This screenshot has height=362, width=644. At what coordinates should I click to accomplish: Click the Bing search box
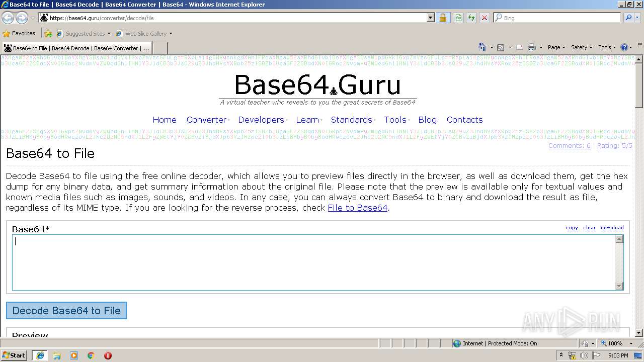(557, 18)
